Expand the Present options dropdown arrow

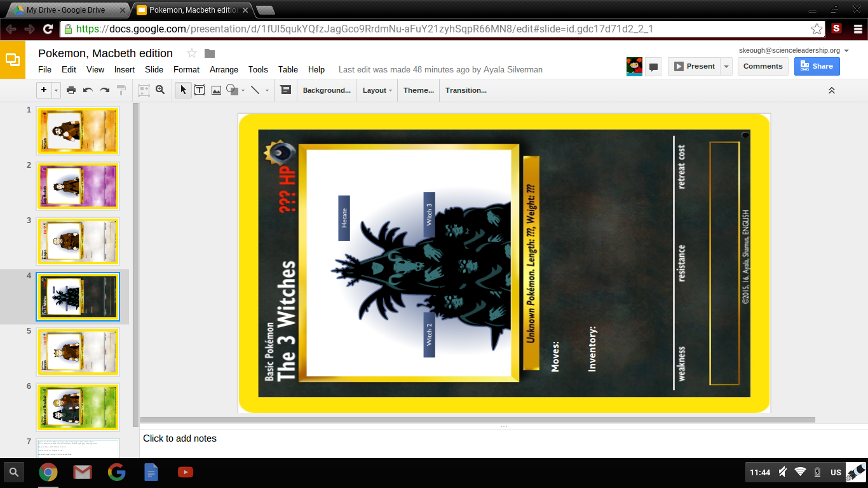point(726,66)
